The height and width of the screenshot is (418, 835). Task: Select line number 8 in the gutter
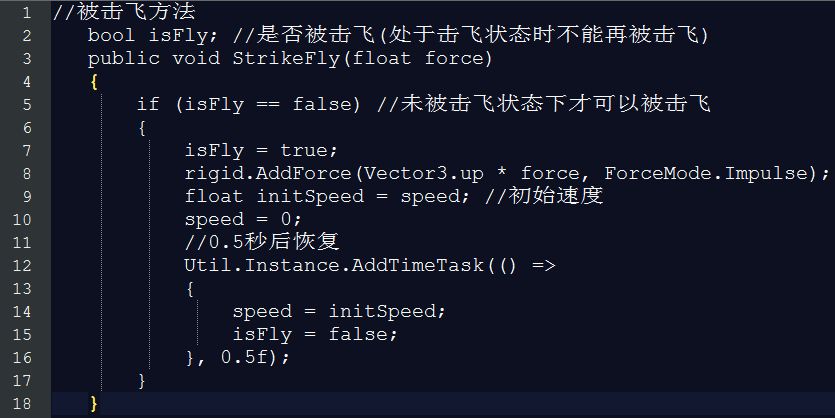pos(27,174)
